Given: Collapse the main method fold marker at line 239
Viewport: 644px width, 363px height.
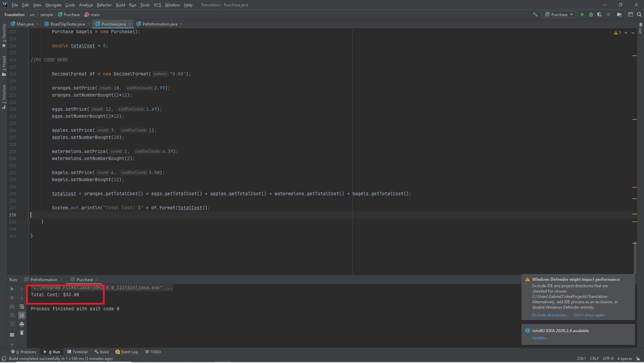Looking at the screenshot, I should pos(29,222).
